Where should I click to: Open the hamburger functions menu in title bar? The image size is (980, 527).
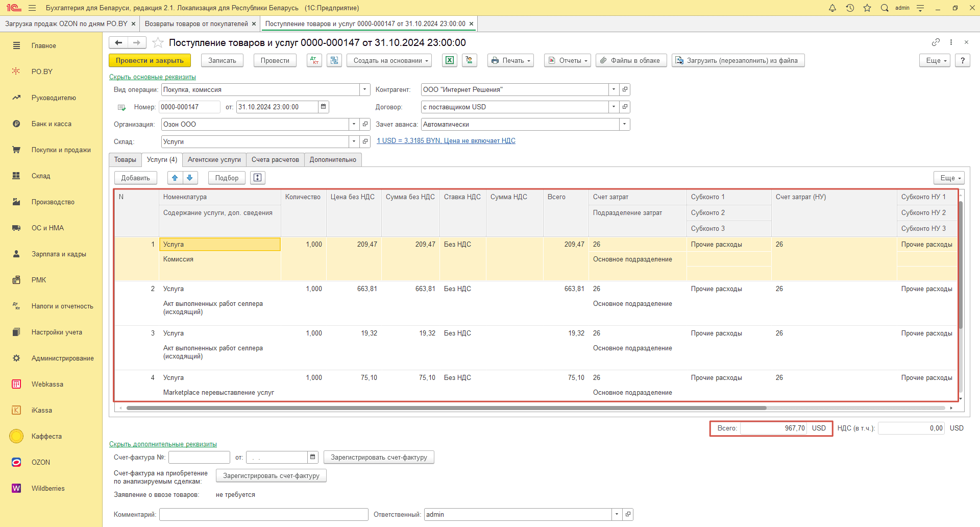pyautogui.click(x=32, y=8)
